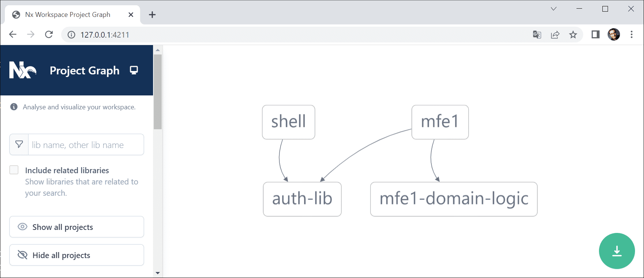Viewport: 644px width, 278px height.
Task: Open the Chrome profile avatar
Action: coord(614,35)
